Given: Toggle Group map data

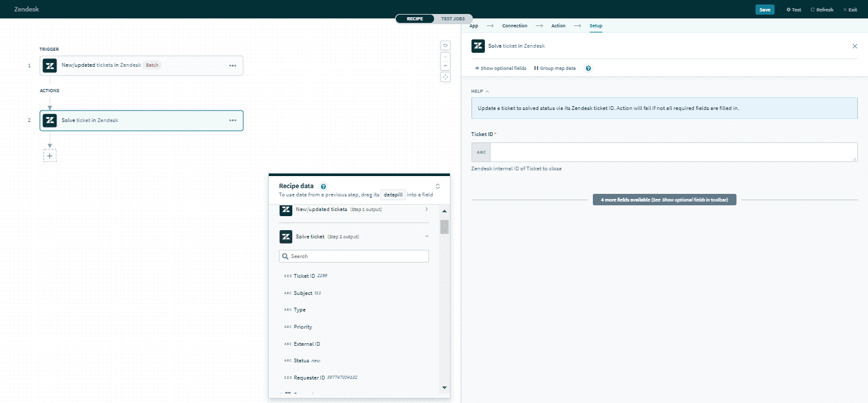Looking at the screenshot, I should pos(555,68).
